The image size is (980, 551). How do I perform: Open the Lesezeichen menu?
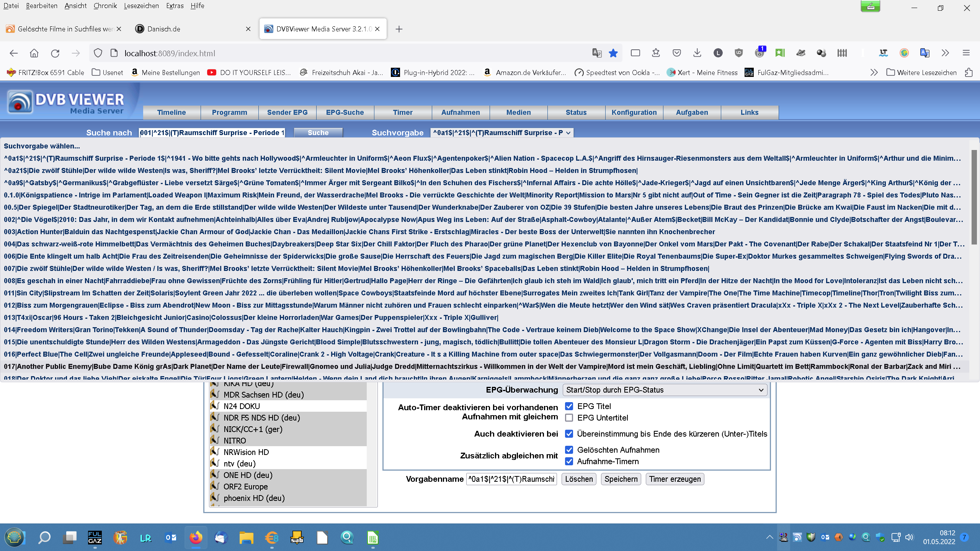point(141,6)
